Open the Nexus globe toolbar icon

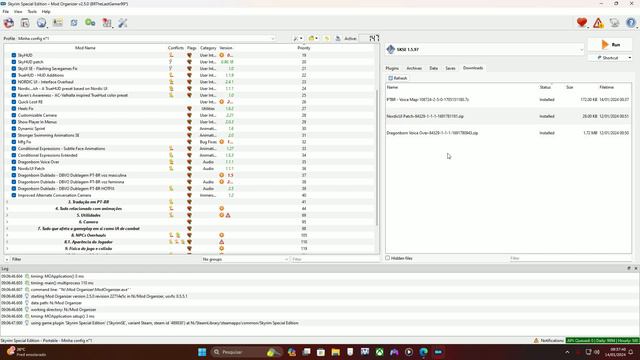[41, 23]
